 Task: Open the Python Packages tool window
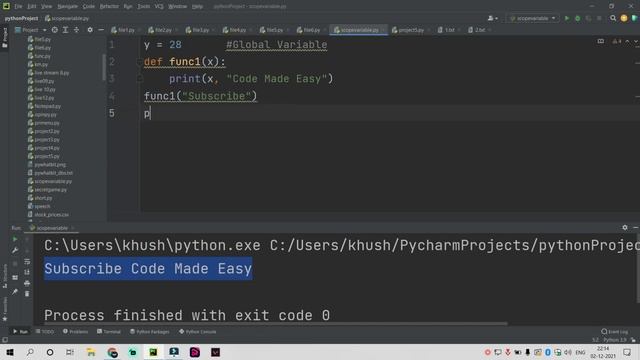pyautogui.click(x=150, y=331)
